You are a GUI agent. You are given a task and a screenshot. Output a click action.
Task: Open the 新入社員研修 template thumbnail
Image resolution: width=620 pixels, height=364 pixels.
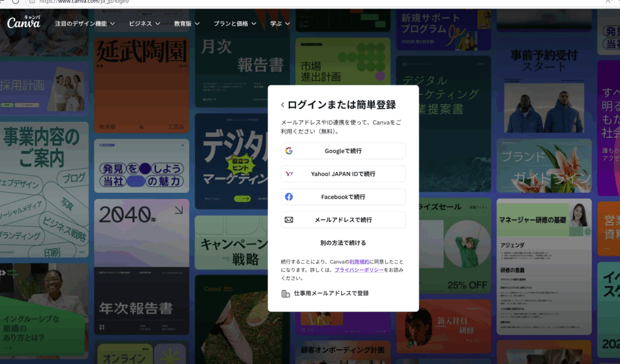444,326
